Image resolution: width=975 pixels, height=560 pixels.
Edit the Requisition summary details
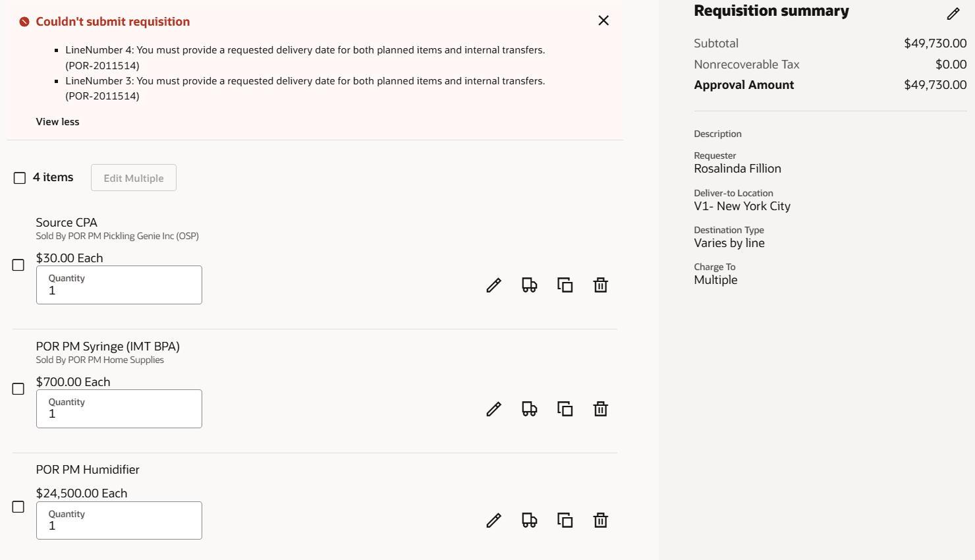pos(953,13)
